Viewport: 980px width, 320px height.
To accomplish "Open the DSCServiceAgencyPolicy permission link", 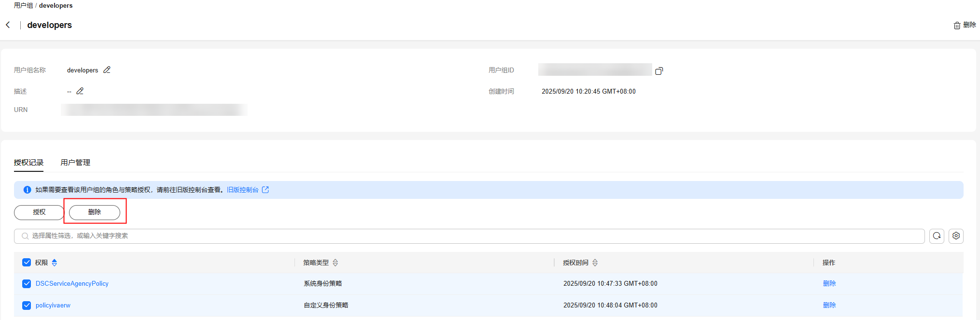I will pyautogui.click(x=72, y=284).
